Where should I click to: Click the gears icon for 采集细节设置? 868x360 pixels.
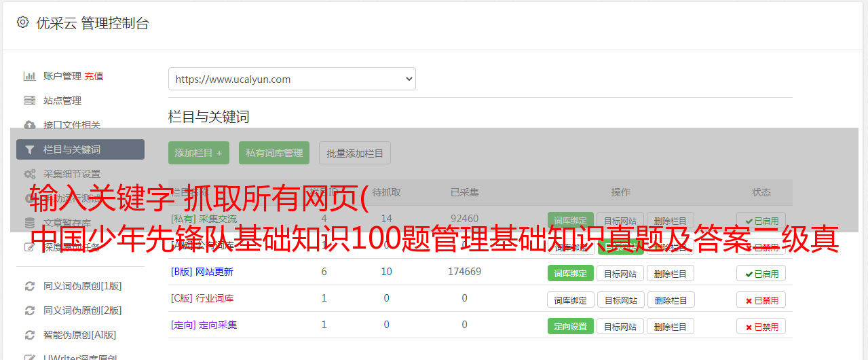click(29, 174)
